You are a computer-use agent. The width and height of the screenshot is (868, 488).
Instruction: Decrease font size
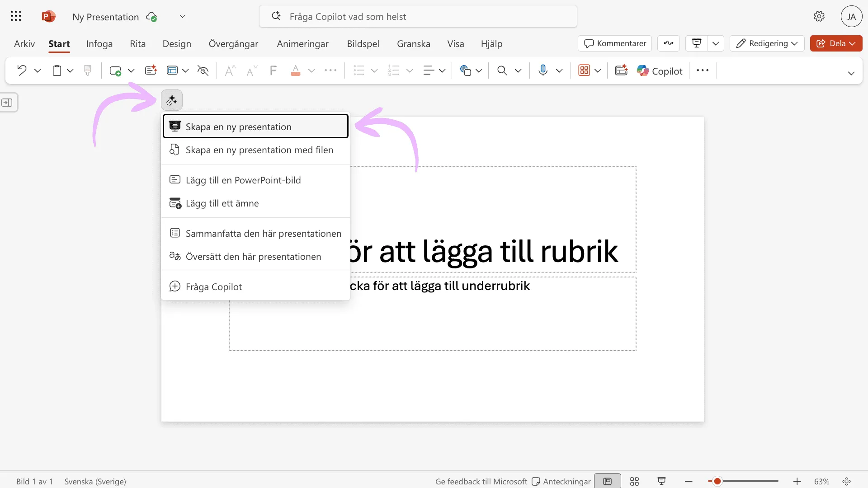pos(251,70)
